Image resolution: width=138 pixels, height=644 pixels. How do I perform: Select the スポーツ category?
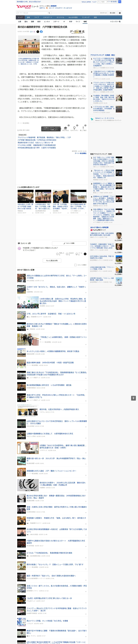(x=56, y=22)
